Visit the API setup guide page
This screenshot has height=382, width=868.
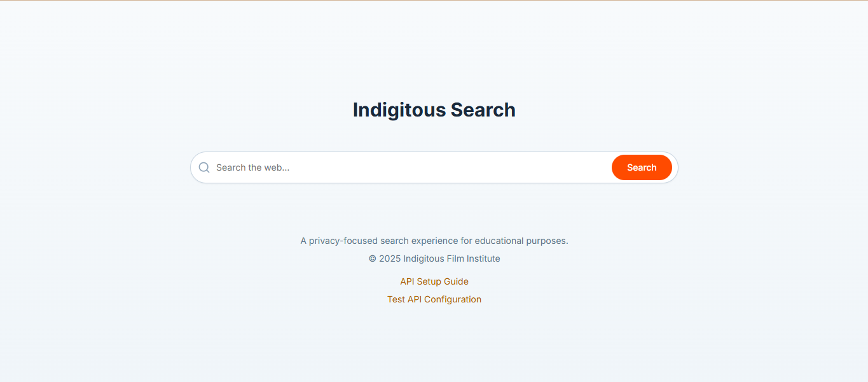[434, 281]
